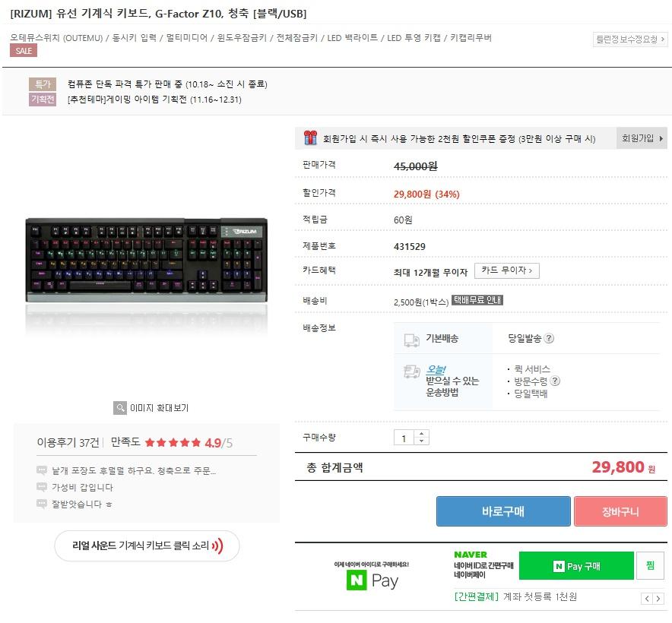Click the purchase quantity input field
The width and height of the screenshot is (672, 623).
404,438
